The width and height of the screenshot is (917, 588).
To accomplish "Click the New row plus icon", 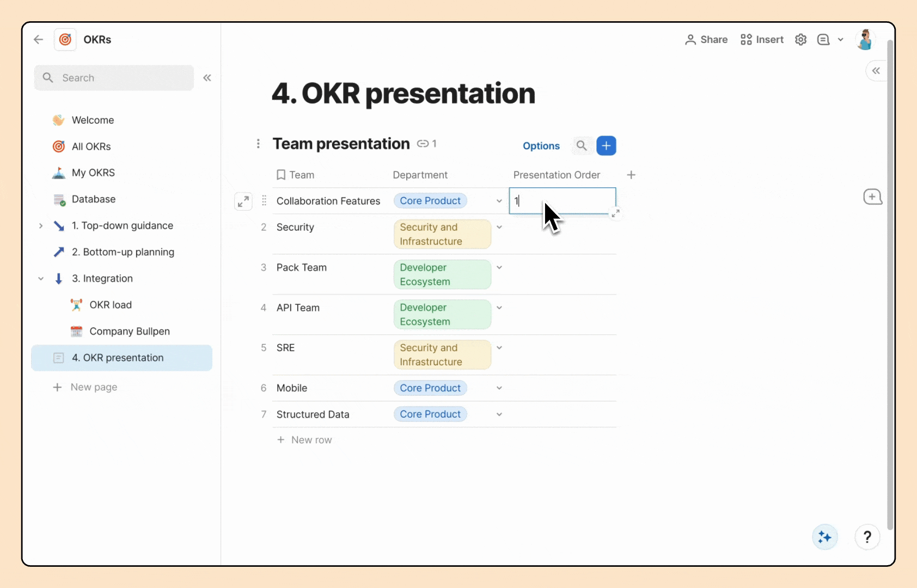I will [281, 440].
